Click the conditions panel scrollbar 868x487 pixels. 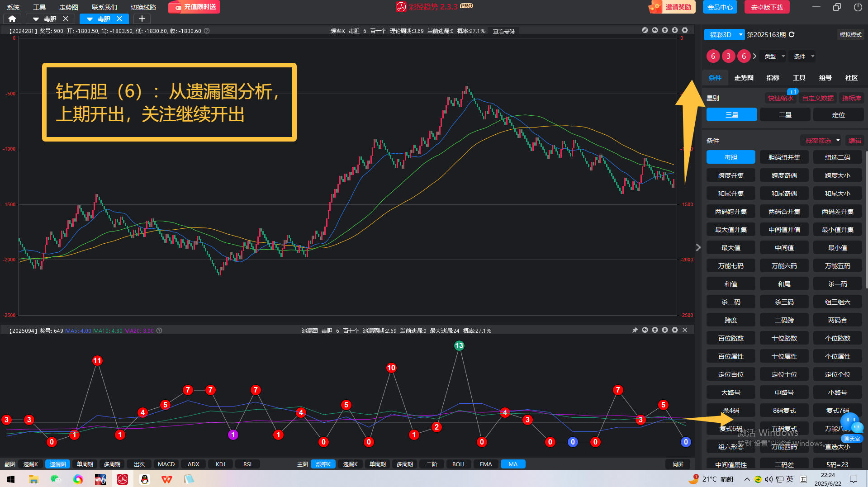point(866,220)
